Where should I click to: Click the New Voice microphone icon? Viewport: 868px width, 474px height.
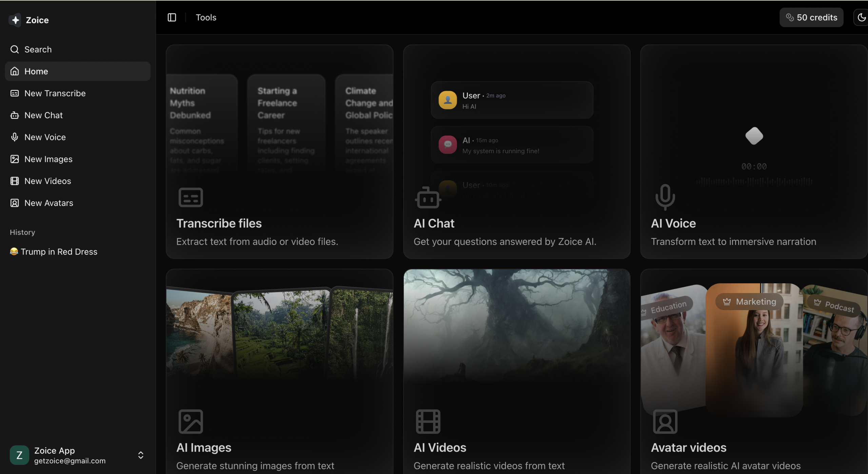[x=15, y=137]
